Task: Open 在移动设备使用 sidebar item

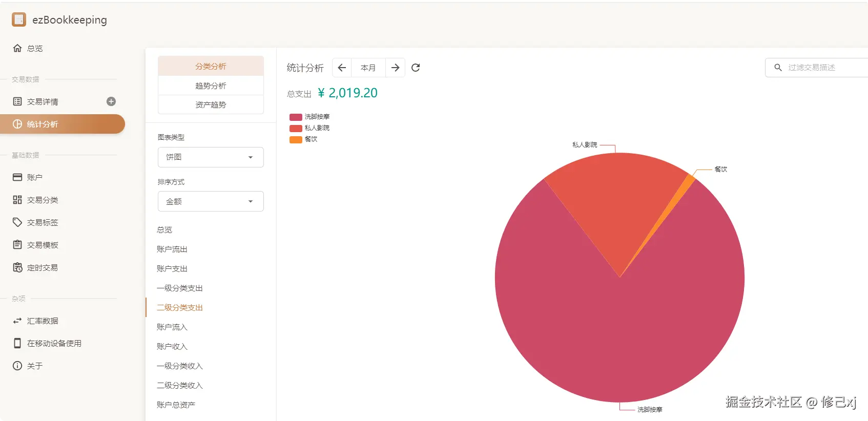Action: pos(63,343)
